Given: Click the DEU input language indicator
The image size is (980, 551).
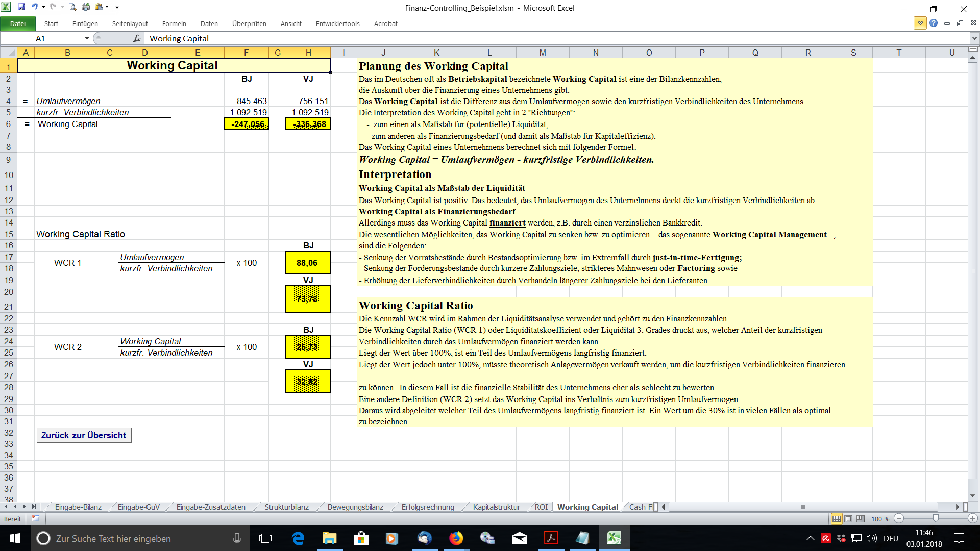Looking at the screenshot, I should point(891,538).
